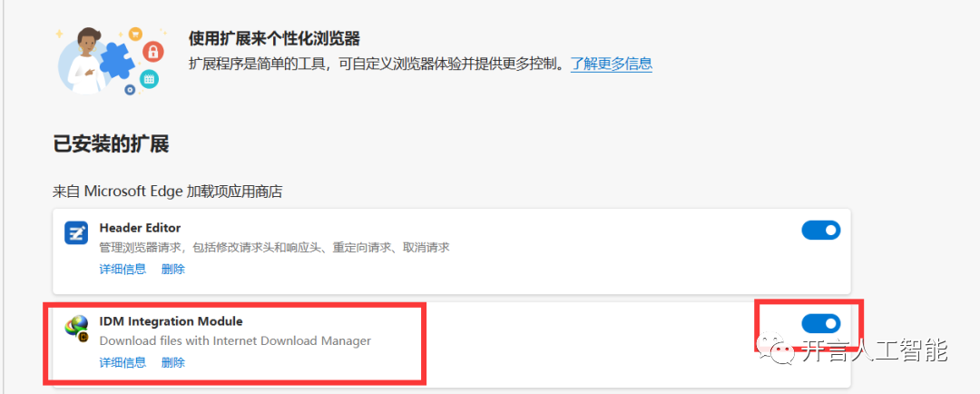Open 详细信息 for IDM Integration Module
The width and height of the screenshot is (980, 394).
pyautogui.click(x=122, y=362)
